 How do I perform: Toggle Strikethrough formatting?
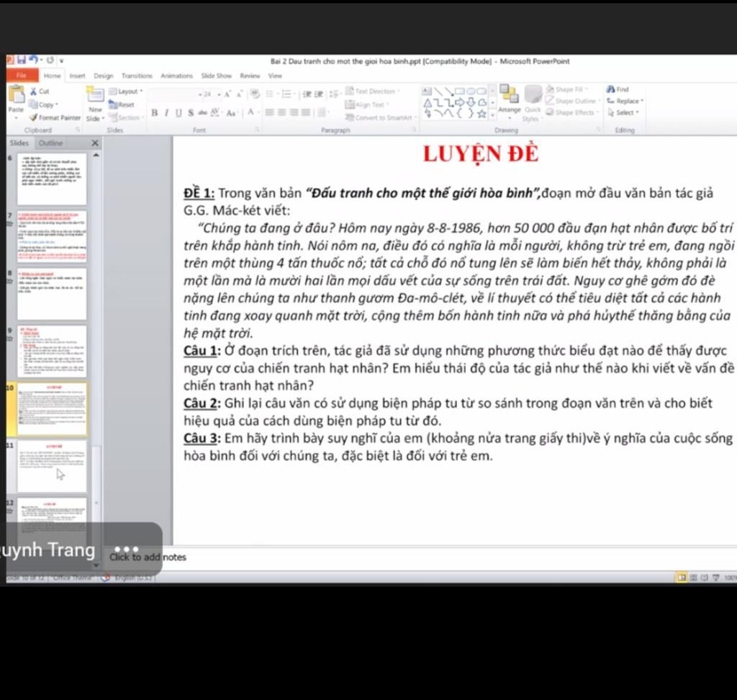tap(202, 113)
